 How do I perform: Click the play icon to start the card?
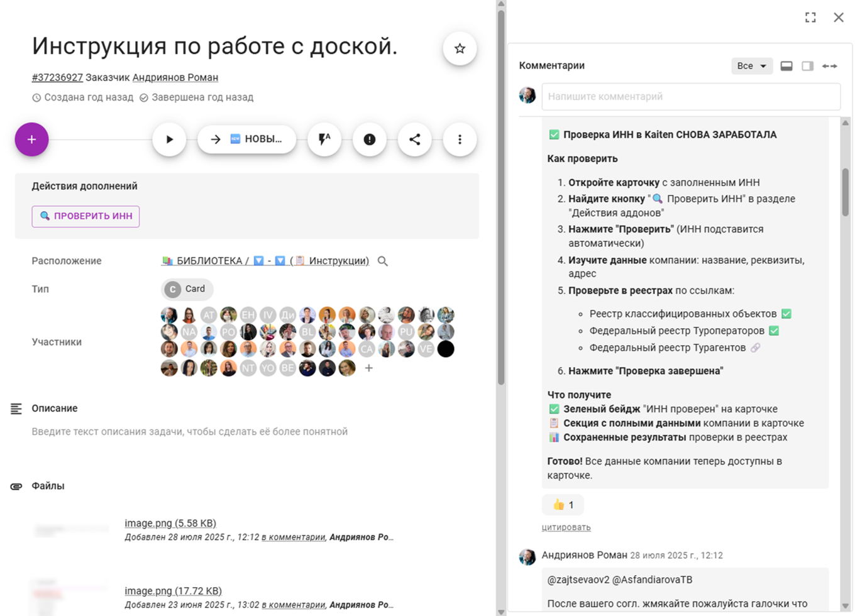click(x=169, y=140)
